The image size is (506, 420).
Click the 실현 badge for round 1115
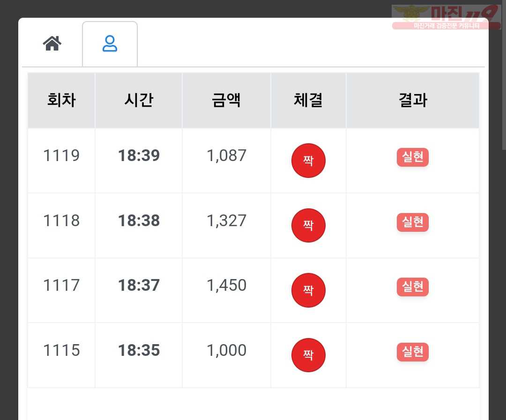click(x=412, y=352)
